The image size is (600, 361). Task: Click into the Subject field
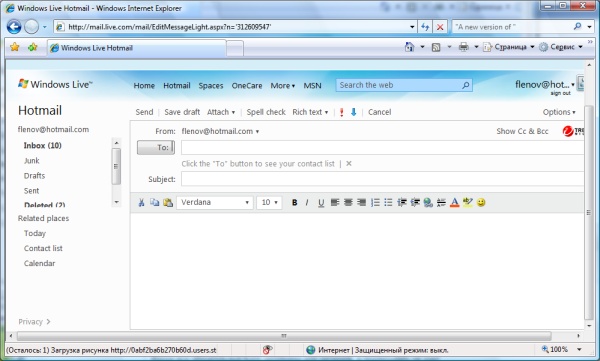[x=382, y=179]
